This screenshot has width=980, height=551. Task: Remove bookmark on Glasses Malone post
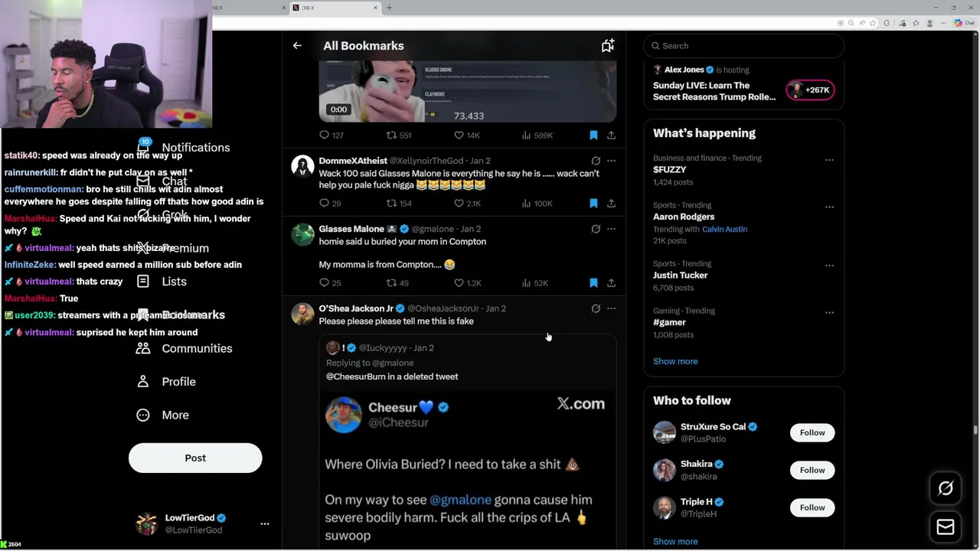(x=593, y=283)
